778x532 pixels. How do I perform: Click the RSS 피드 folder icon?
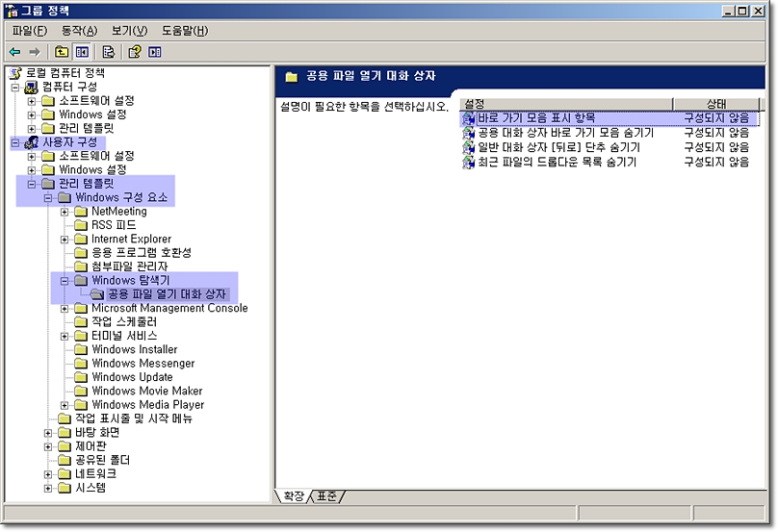click(80, 225)
